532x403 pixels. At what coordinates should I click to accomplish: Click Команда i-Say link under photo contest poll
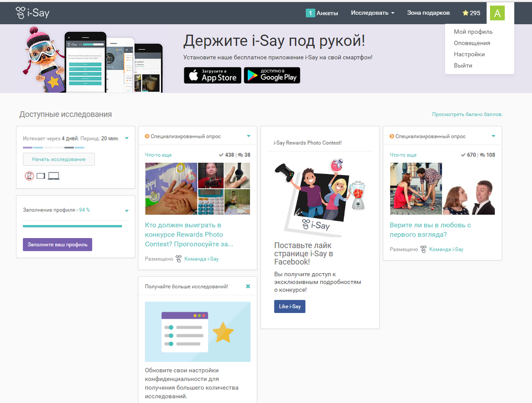coord(201,259)
